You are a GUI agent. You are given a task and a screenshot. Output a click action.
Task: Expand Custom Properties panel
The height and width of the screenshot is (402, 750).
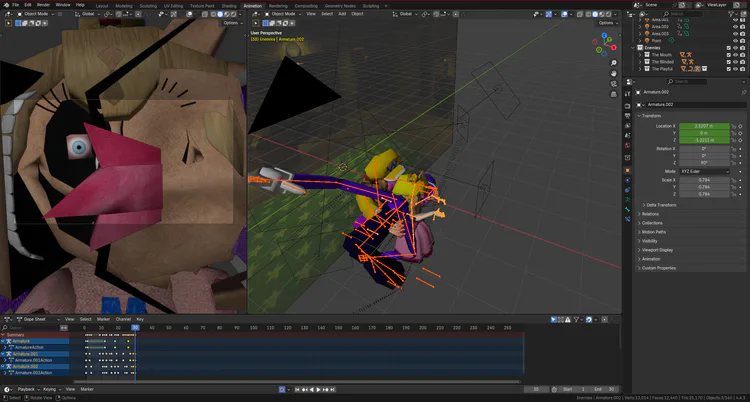(658, 268)
